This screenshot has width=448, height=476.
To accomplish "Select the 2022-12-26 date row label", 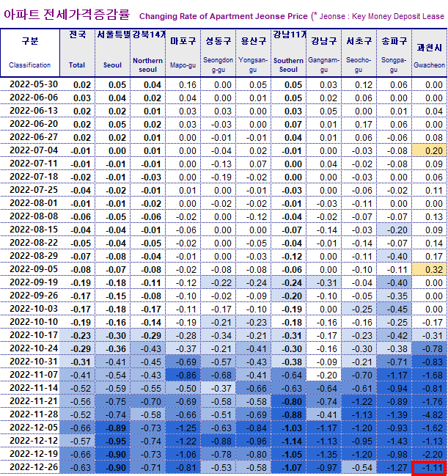I will 34,467.
